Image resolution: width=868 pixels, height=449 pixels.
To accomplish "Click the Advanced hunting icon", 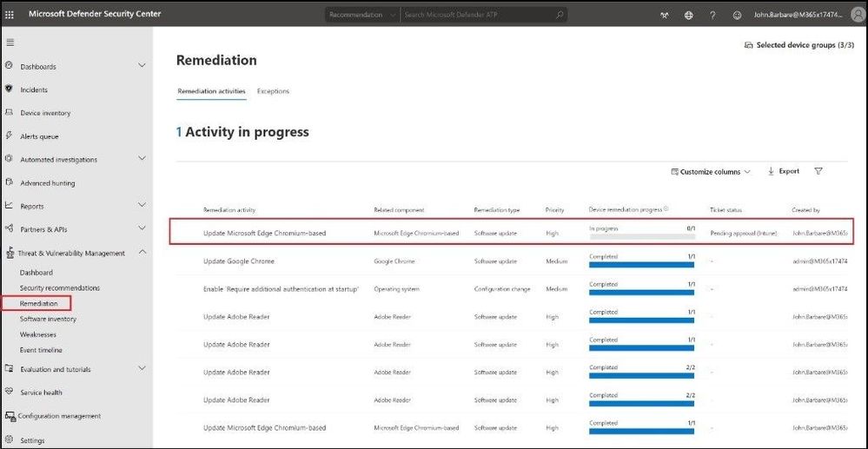I will pos(9,182).
